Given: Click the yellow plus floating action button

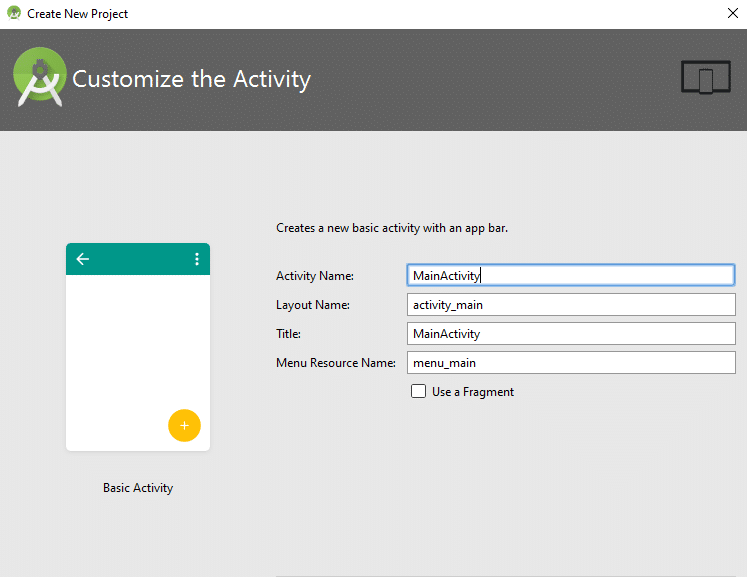Looking at the screenshot, I should pos(184,425).
